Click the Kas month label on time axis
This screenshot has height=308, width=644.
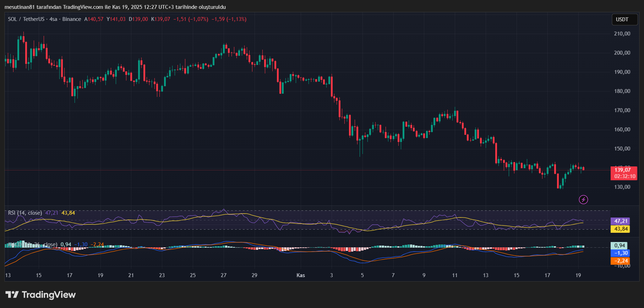[x=301, y=275]
